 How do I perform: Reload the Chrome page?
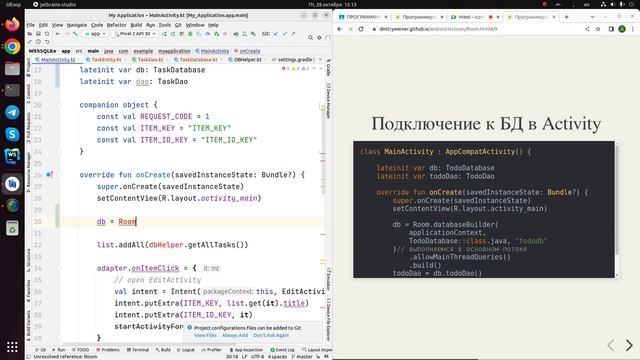[361, 29]
